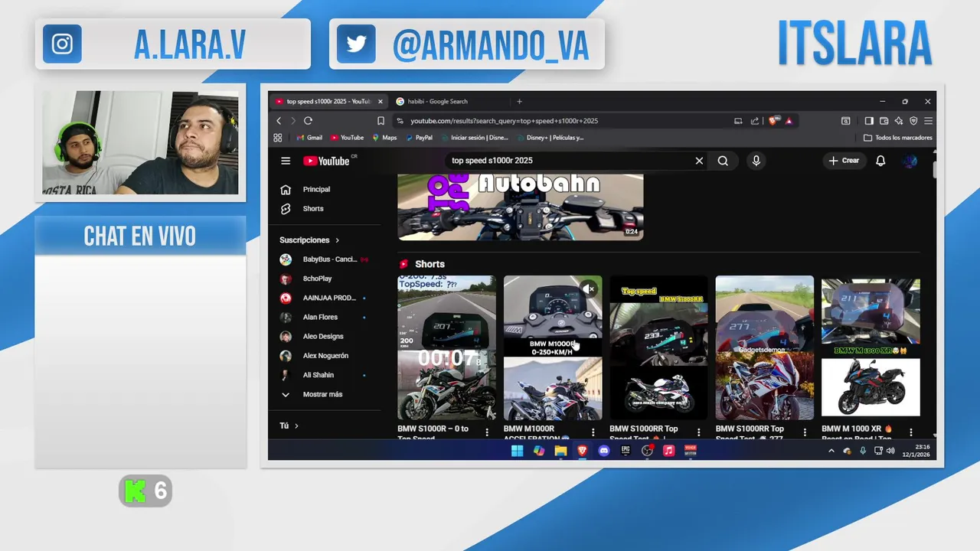This screenshot has width=980, height=551.
Task: Open the BMW S1000R 0 to Top Speed short
Action: tap(446, 347)
